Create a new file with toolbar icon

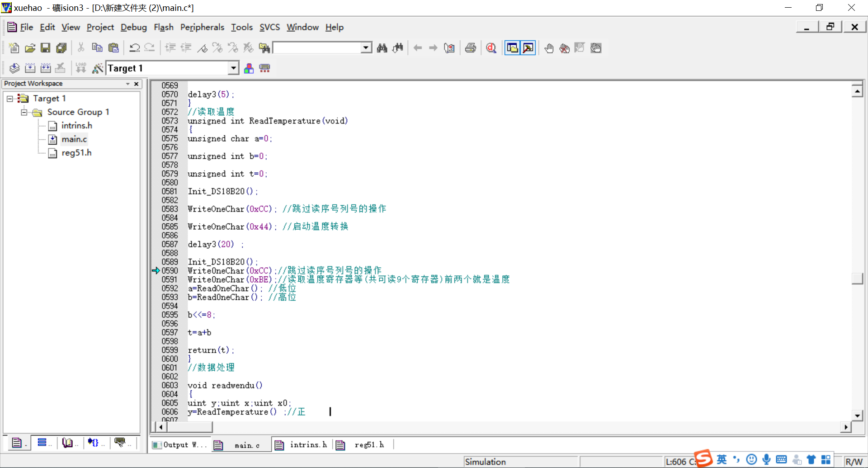(x=14, y=48)
